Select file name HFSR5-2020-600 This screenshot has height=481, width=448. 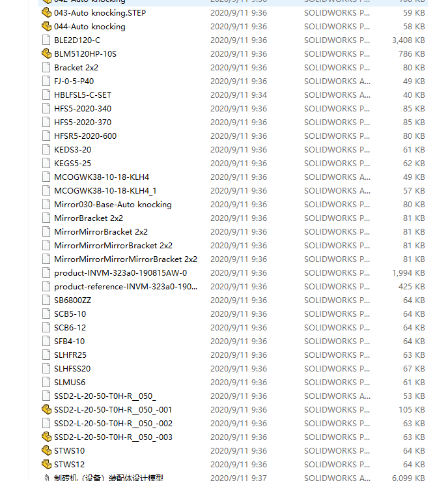coord(85,136)
